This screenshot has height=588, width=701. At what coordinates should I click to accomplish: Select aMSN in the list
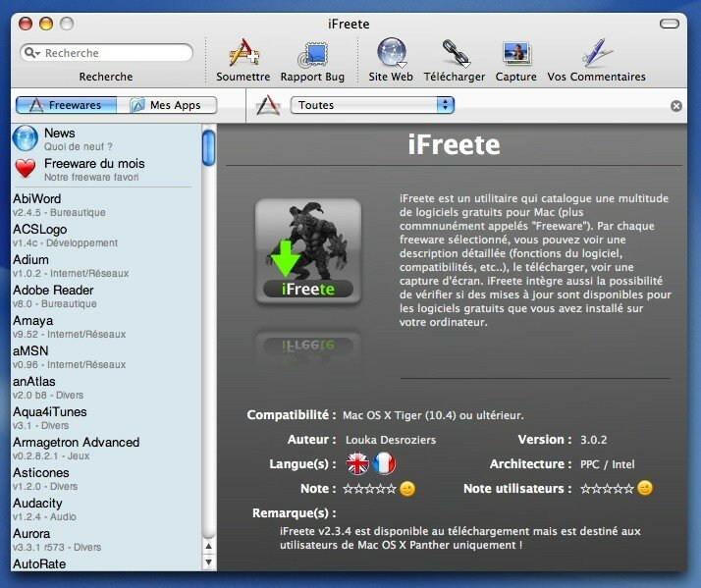(x=106, y=357)
